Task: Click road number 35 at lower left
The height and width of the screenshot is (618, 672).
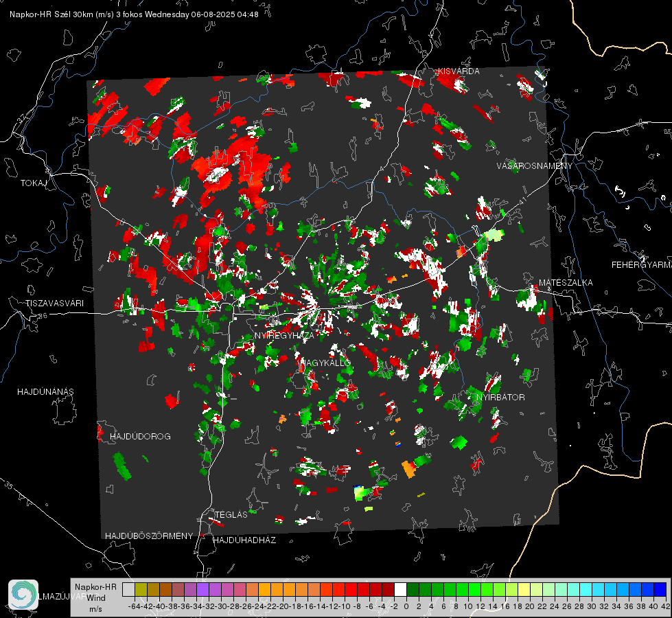Action: 8,485
